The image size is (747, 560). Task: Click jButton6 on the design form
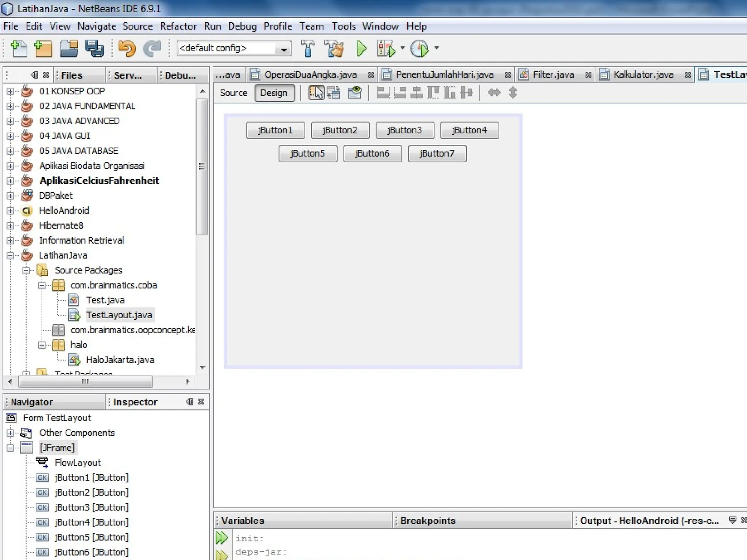(x=372, y=153)
